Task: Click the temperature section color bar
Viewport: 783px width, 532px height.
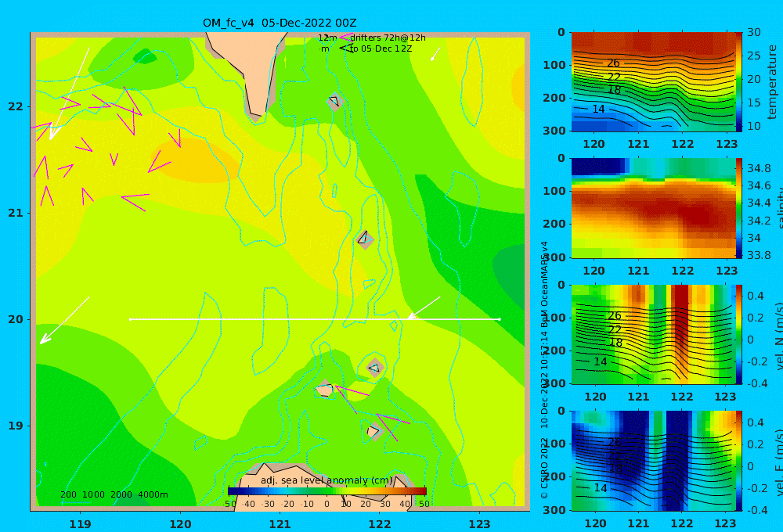Action: tap(739, 82)
